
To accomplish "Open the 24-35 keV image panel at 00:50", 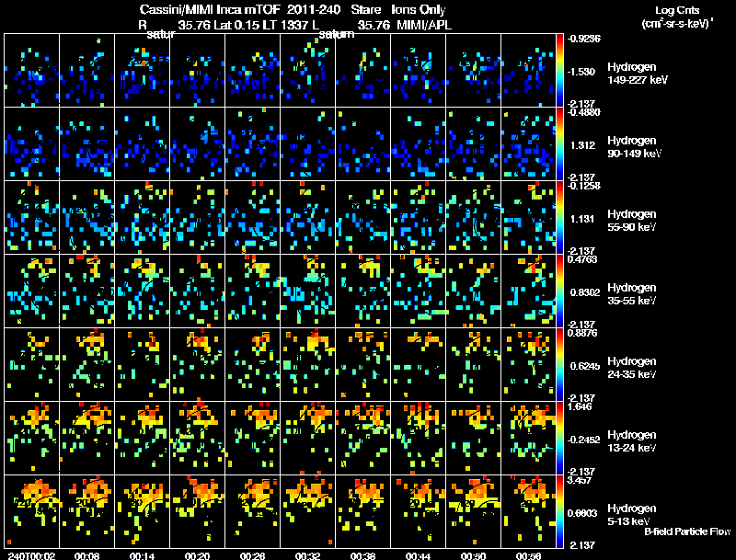I will pos(474,365).
